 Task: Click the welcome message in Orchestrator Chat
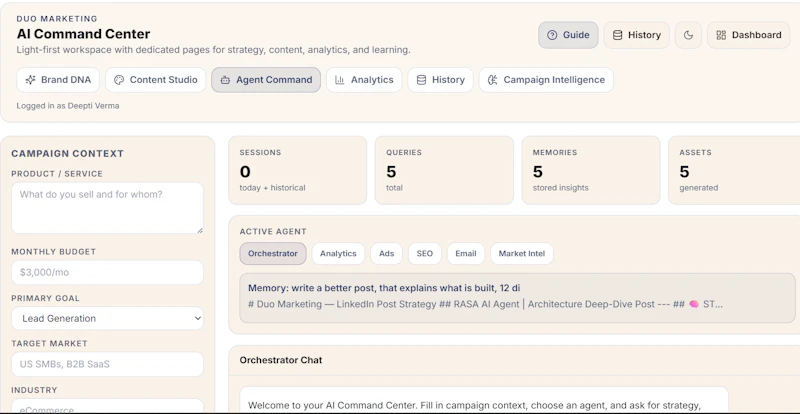484,401
